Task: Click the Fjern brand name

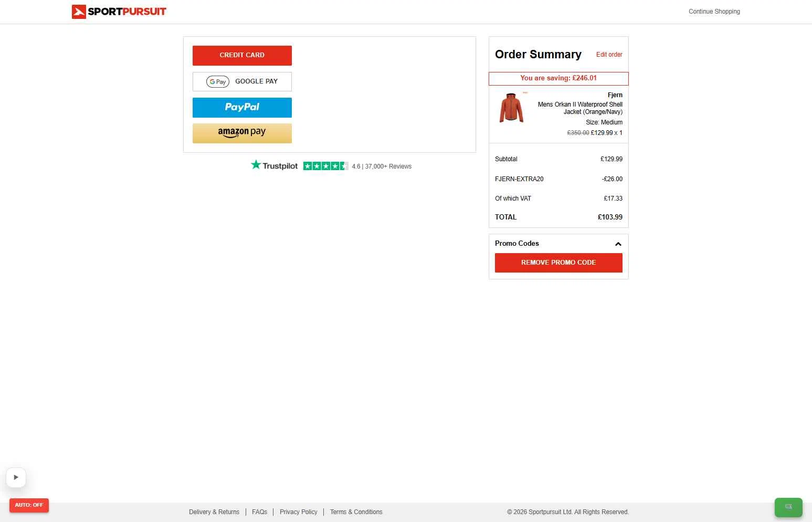Action: (615, 95)
